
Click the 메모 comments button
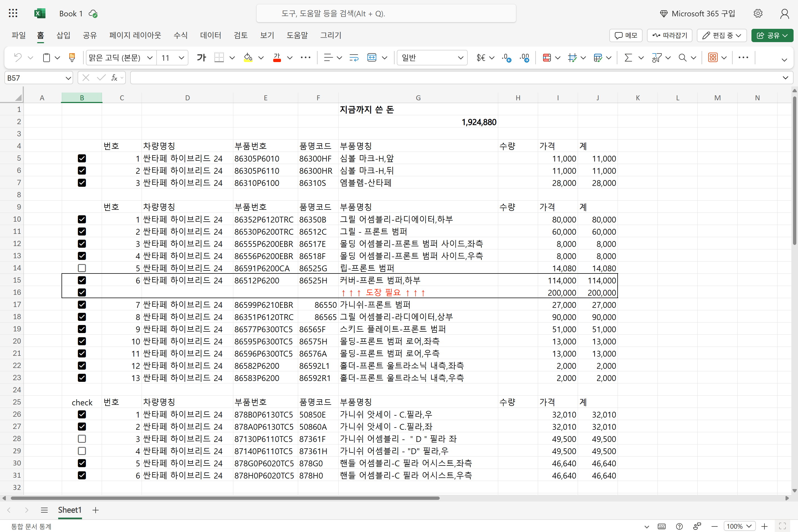coord(626,35)
